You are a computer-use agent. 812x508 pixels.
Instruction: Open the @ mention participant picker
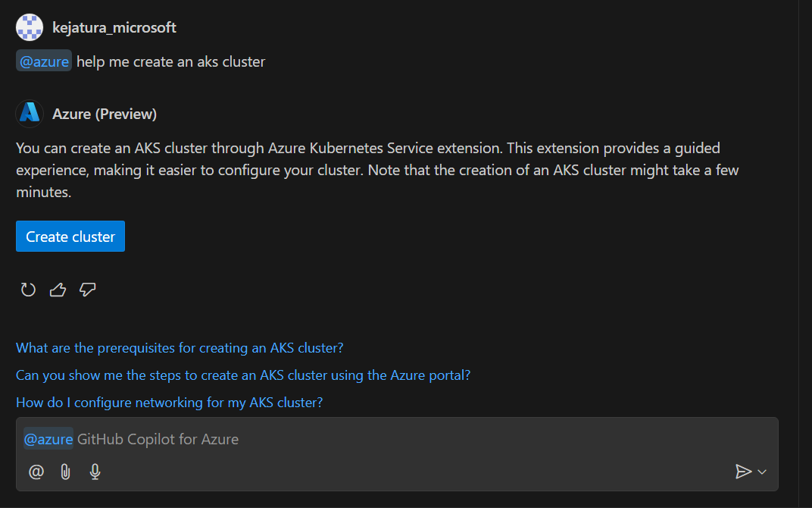tap(36, 472)
